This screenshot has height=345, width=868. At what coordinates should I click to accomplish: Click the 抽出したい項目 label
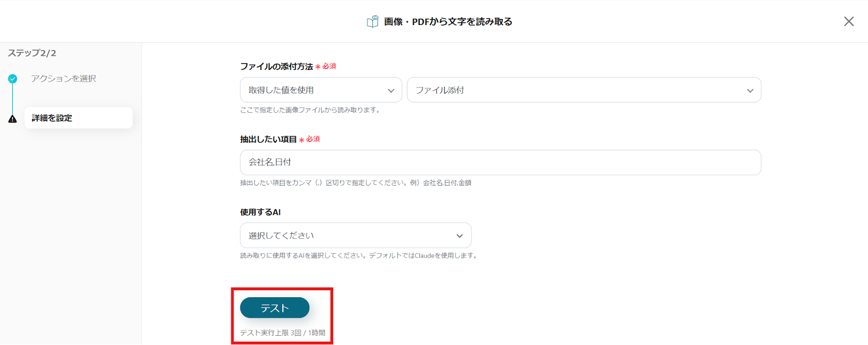coord(269,139)
